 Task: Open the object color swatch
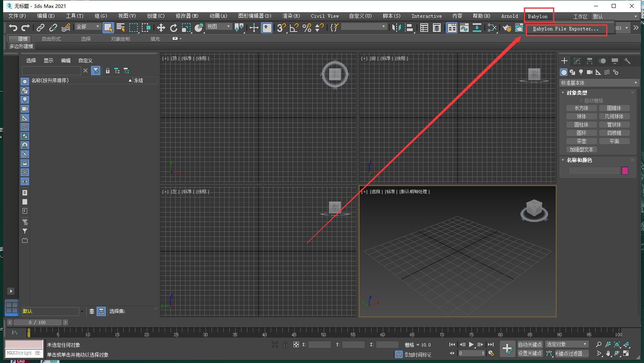(624, 170)
